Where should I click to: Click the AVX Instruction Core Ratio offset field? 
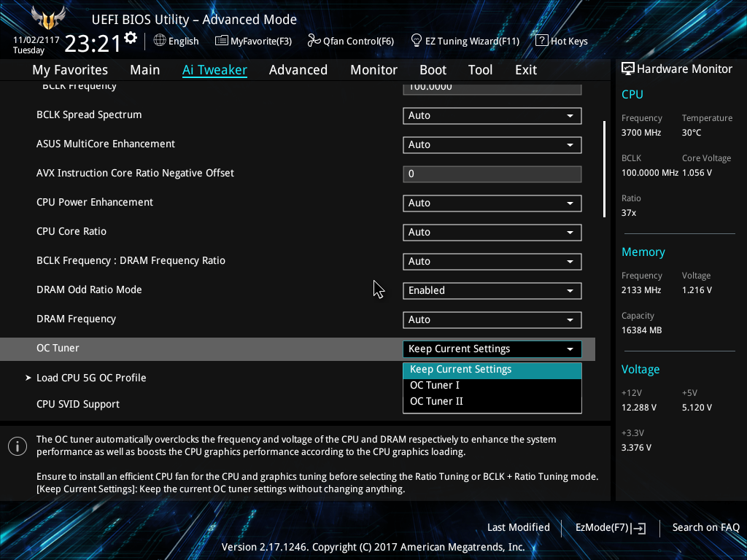pos(492,174)
